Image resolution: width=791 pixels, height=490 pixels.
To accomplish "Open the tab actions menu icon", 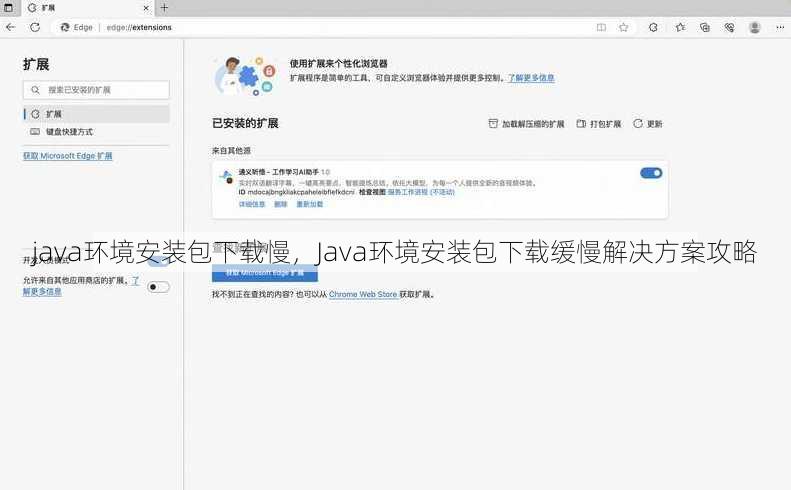I will [8, 8].
